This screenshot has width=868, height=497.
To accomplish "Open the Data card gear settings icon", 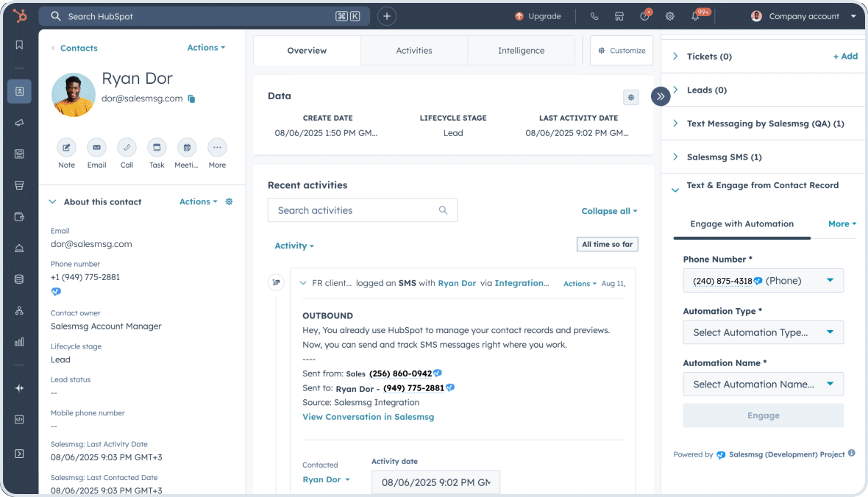I will coord(630,97).
